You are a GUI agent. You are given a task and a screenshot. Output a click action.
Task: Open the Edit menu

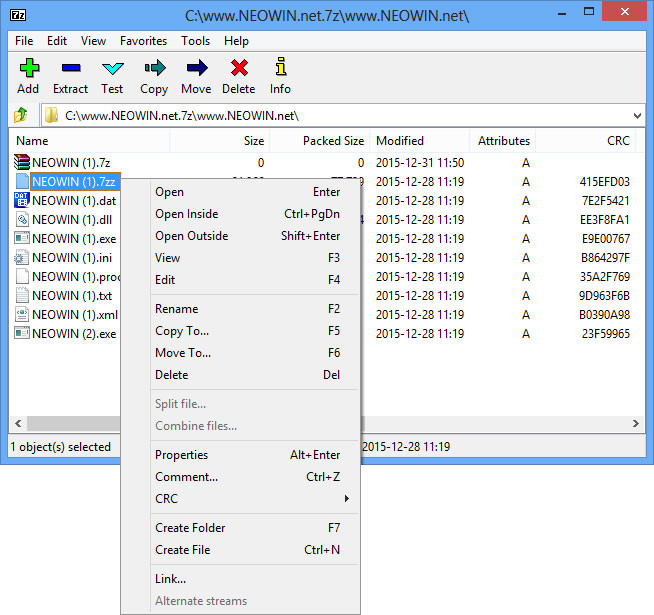[57, 41]
